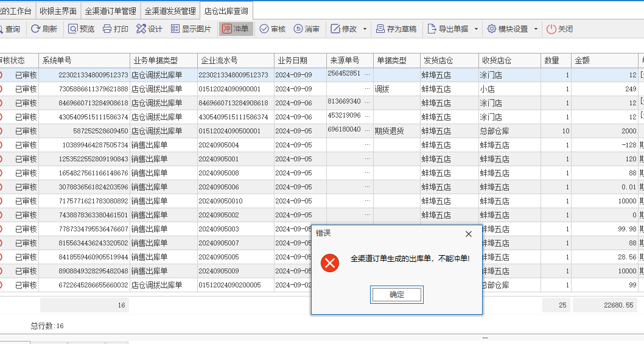The width and height of the screenshot is (644, 344).
Task: Click 数量 column header
Action: click(x=556, y=60)
